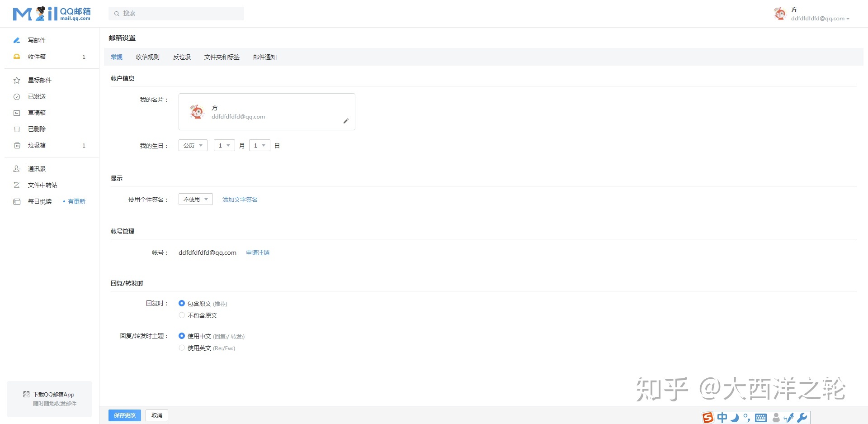Open the 不使用 signature dropdown

(196, 199)
